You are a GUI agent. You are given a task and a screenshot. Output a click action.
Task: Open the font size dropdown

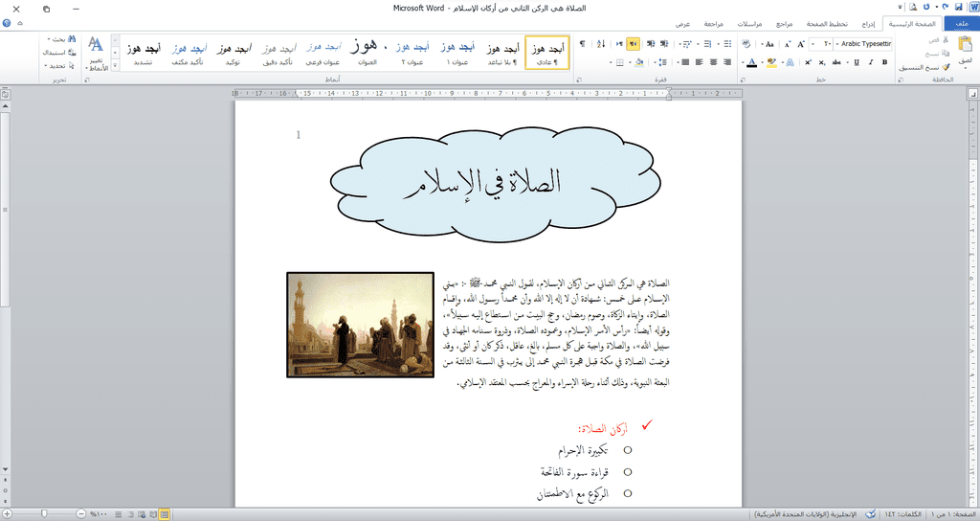[x=813, y=44]
